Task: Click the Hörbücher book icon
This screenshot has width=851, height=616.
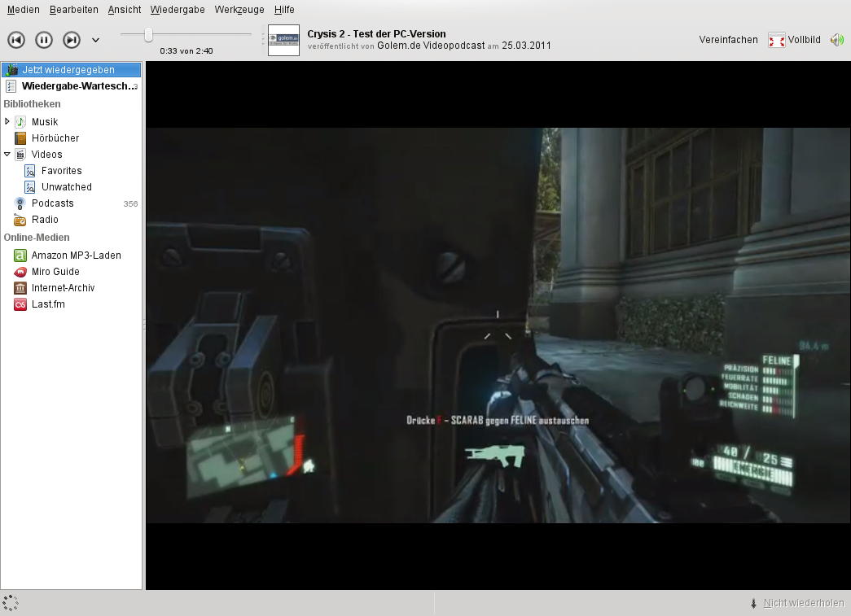Action: 20,138
